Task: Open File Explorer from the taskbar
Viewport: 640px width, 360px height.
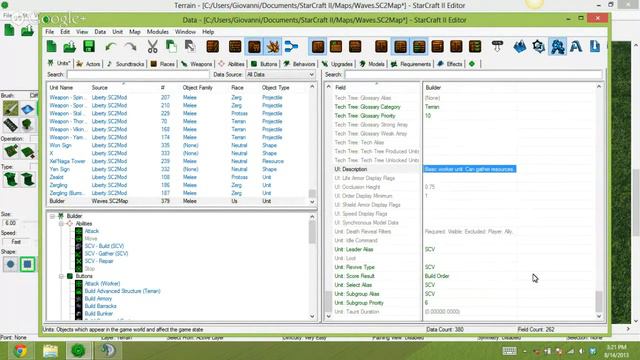Action: point(50,351)
